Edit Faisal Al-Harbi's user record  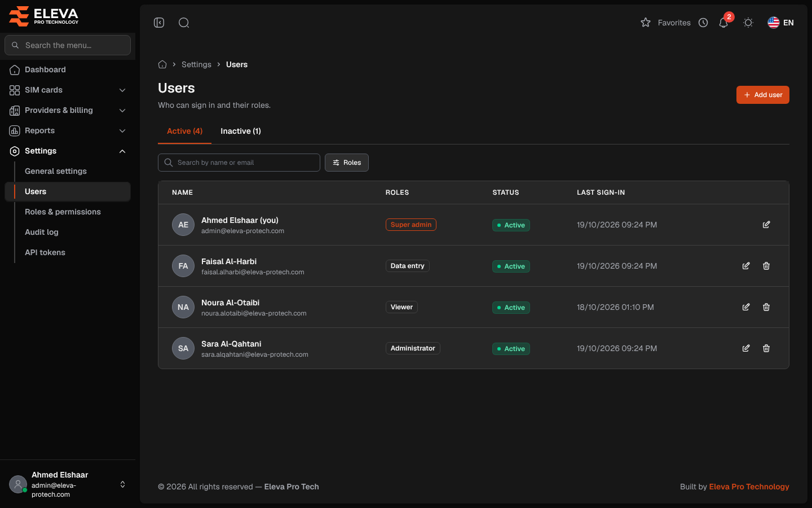click(746, 266)
